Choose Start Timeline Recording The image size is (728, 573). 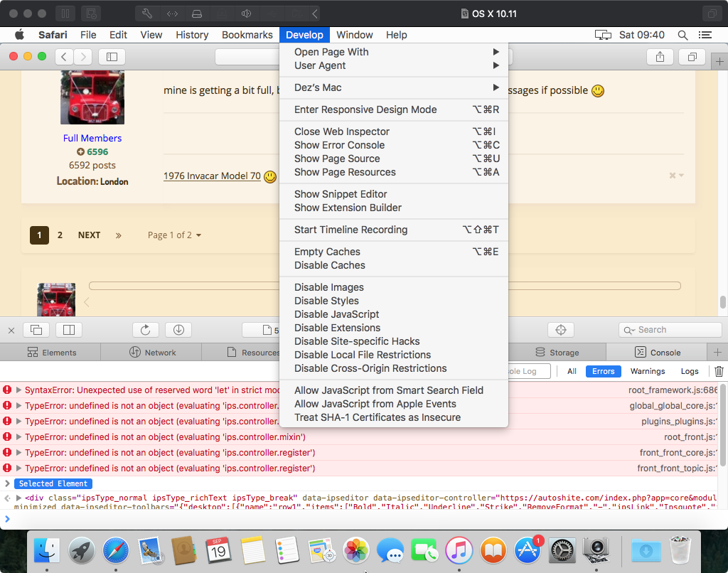394,230
